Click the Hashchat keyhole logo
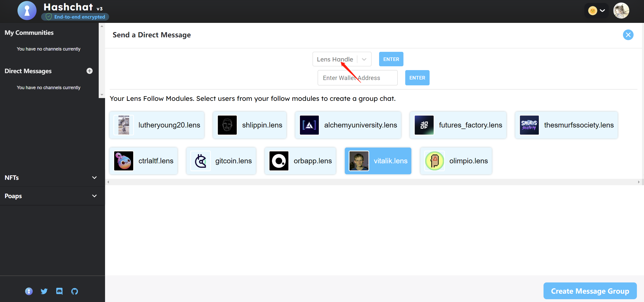Viewport: 644px width, 302px height. tap(27, 11)
